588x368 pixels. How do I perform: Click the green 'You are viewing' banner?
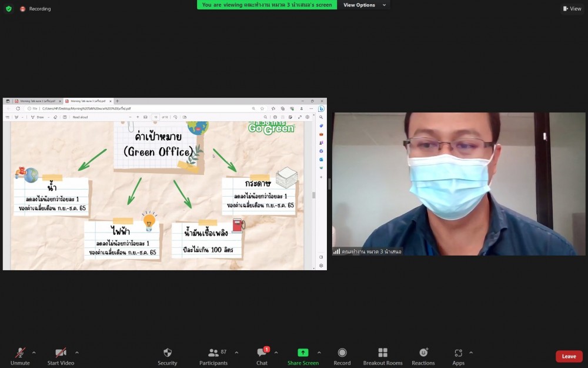(266, 5)
